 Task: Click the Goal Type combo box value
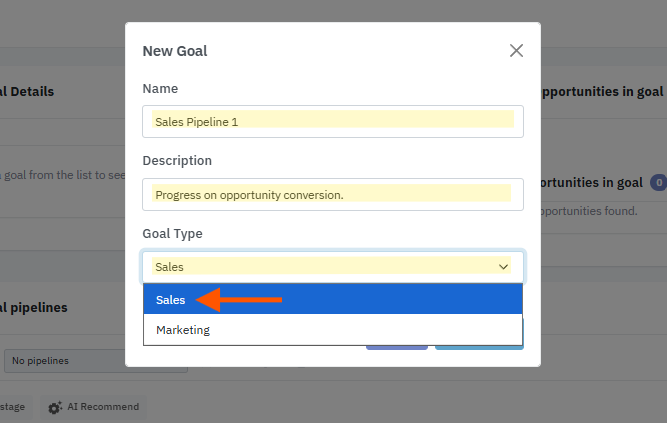coord(320,267)
